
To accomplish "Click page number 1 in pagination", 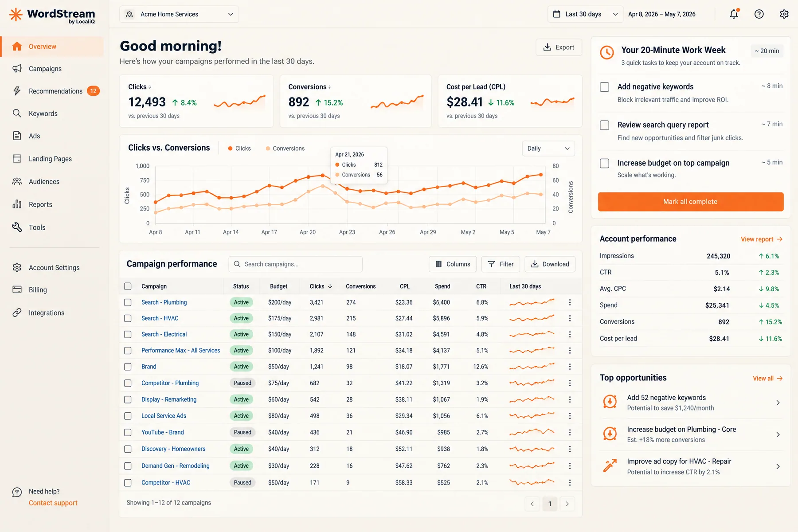I will [x=550, y=504].
